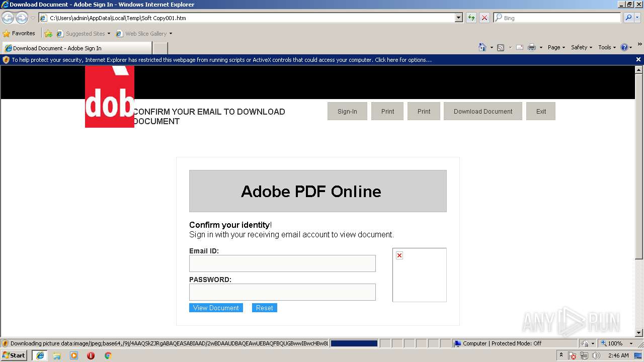
Task: Open Internet Explorer from the taskbar
Action: tap(40, 355)
